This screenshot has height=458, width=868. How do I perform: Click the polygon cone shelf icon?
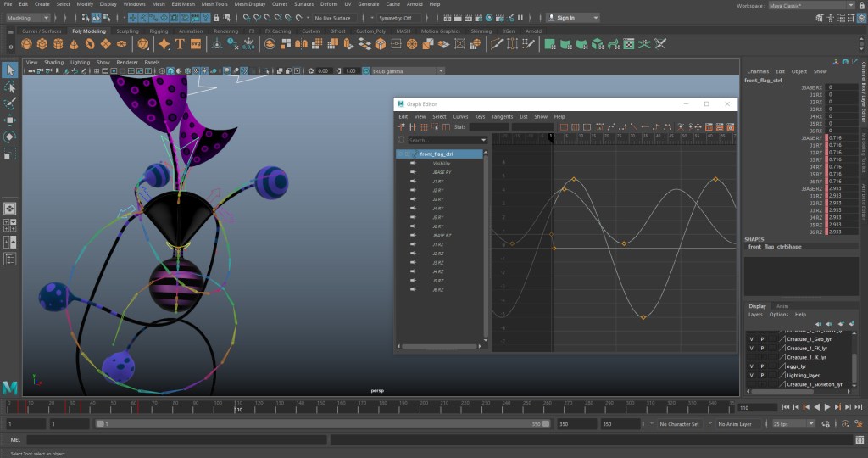click(x=74, y=44)
